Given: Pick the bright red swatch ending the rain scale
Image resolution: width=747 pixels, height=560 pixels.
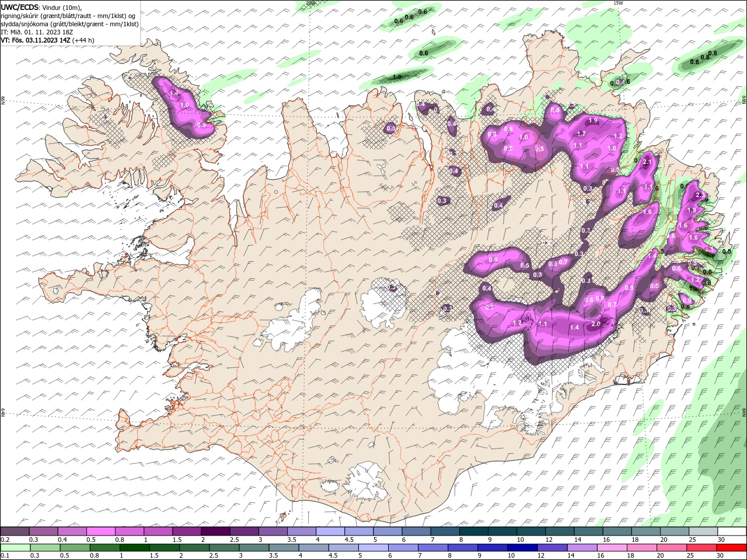Looking at the screenshot, I should [x=732, y=548].
